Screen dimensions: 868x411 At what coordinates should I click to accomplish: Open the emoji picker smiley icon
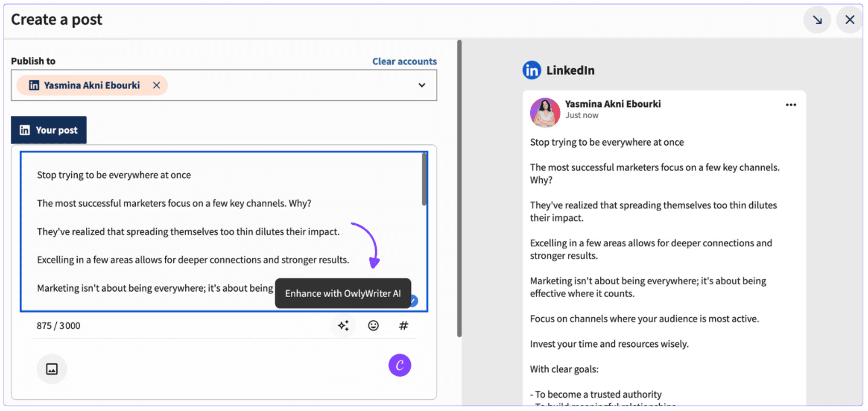pos(373,326)
